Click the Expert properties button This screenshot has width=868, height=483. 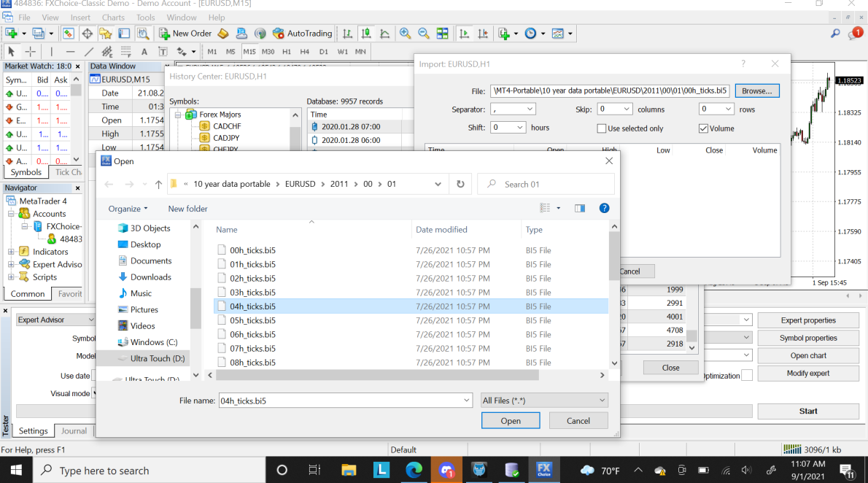[808, 320]
